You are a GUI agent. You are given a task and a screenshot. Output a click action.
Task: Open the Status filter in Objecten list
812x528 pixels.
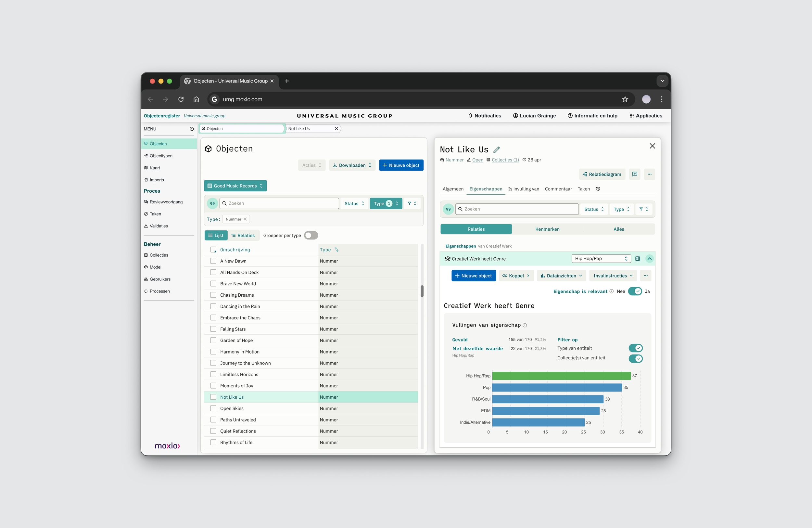point(354,203)
